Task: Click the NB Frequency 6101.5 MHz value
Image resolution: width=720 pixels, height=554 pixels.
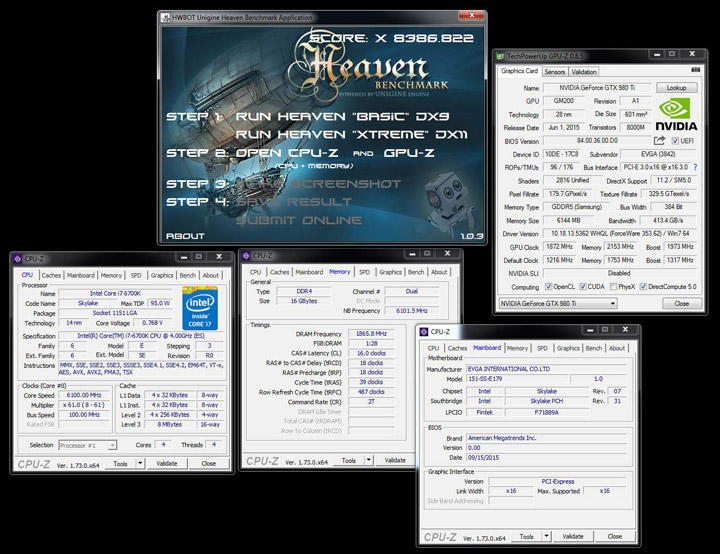Action: (411, 311)
